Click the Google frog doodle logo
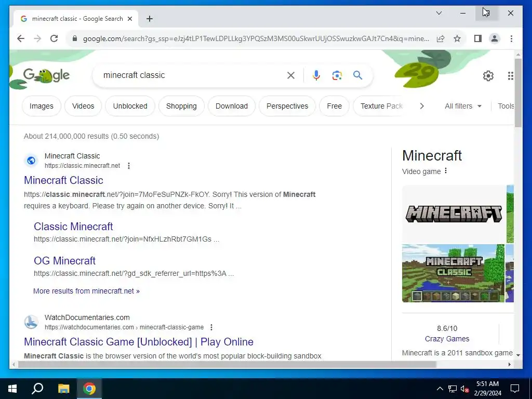The height and width of the screenshot is (399, 532). click(x=46, y=75)
